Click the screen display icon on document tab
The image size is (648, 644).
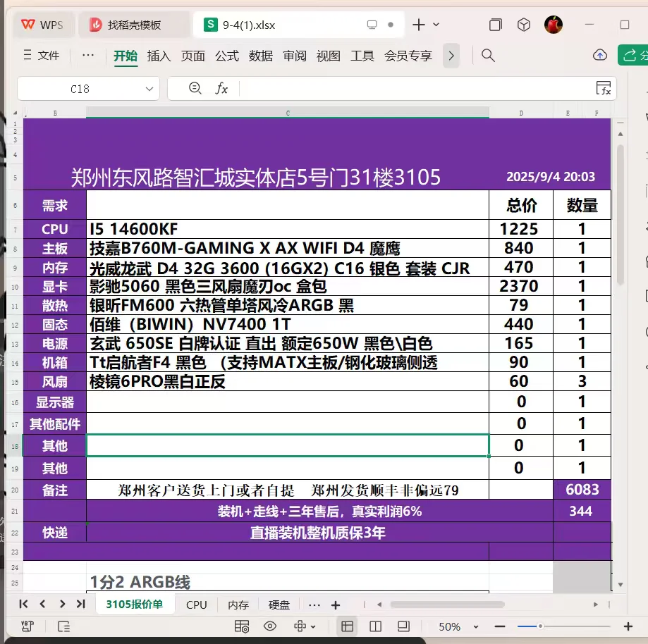pyautogui.click(x=372, y=25)
